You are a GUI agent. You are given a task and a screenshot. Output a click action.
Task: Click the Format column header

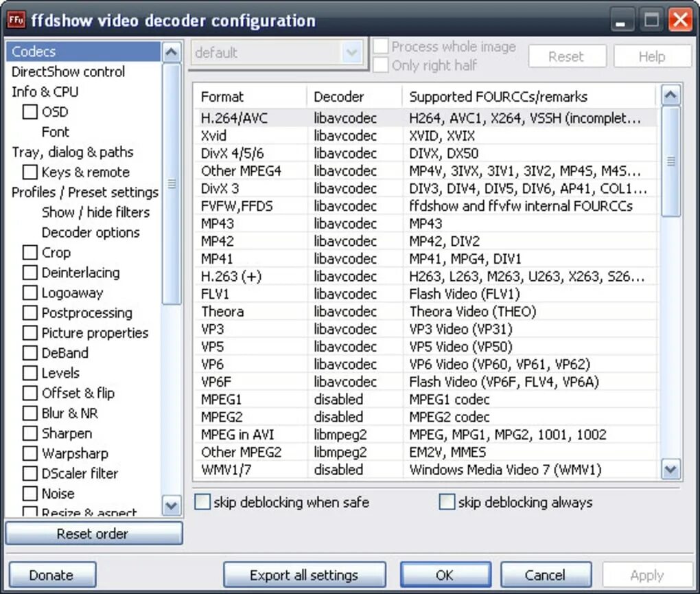click(x=250, y=96)
